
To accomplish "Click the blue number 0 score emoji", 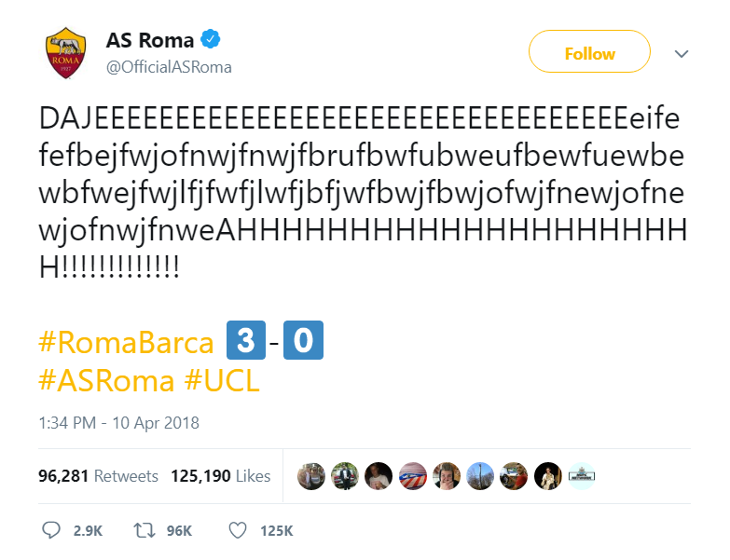I will [x=303, y=341].
